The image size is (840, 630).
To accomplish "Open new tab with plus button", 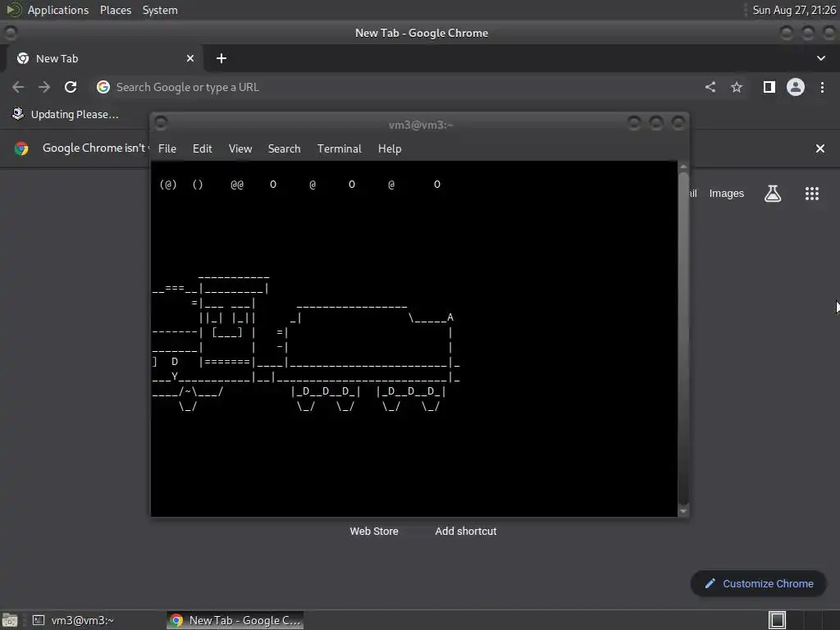I will pyautogui.click(x=221, y=58).
